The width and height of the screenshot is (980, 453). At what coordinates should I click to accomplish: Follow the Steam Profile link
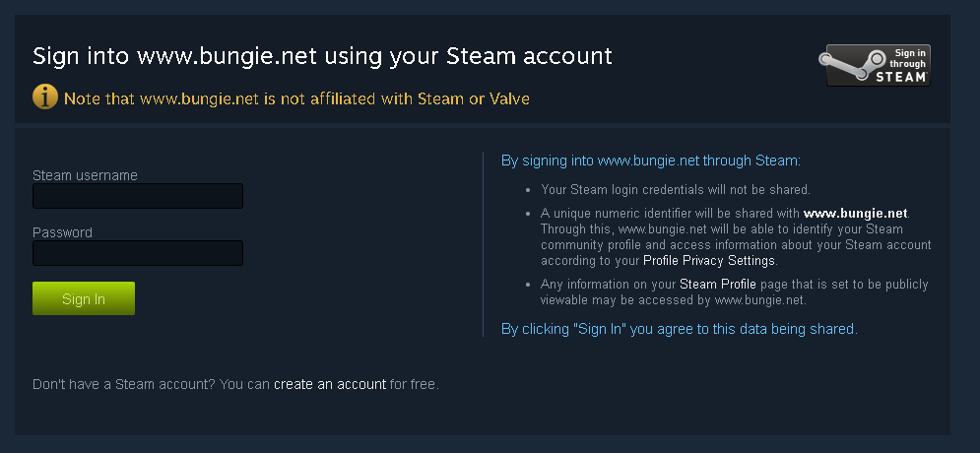[x=716, y=285]
